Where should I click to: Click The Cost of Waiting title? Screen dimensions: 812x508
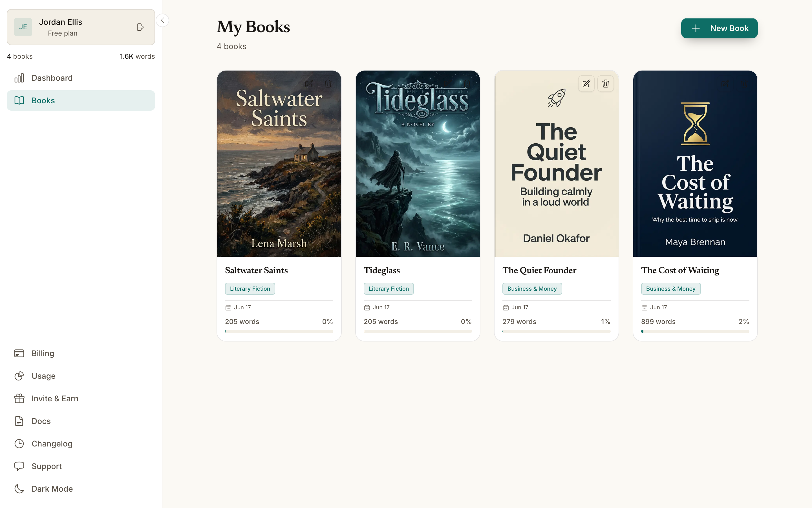click(x=680, y=270)
